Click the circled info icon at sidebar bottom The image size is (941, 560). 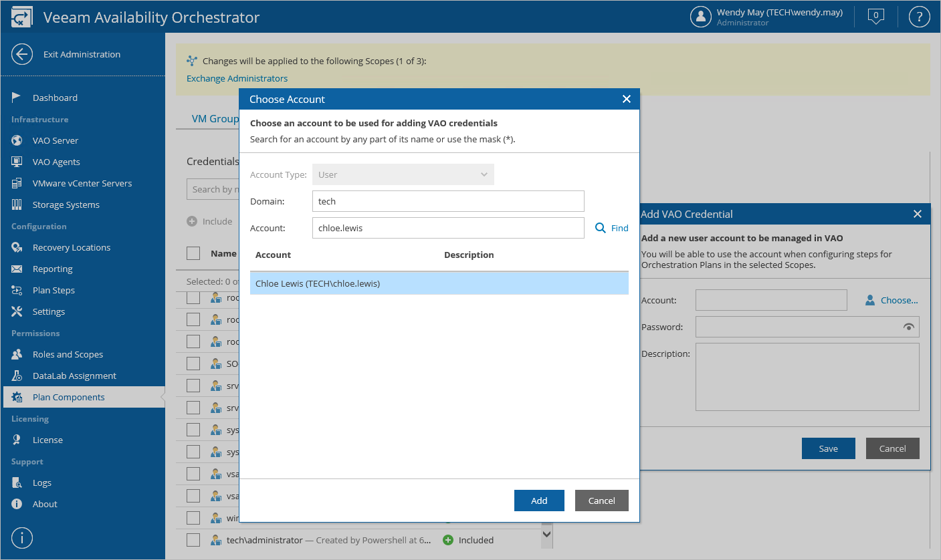[22, 538]
